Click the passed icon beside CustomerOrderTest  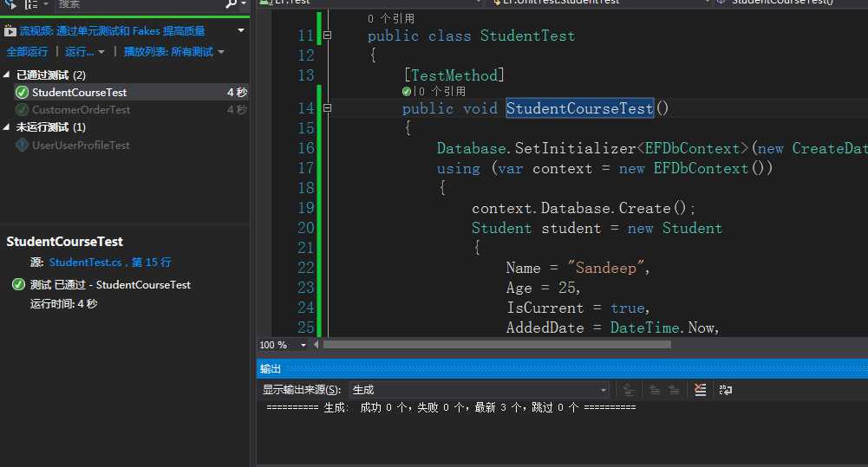(x=23, y=109)
